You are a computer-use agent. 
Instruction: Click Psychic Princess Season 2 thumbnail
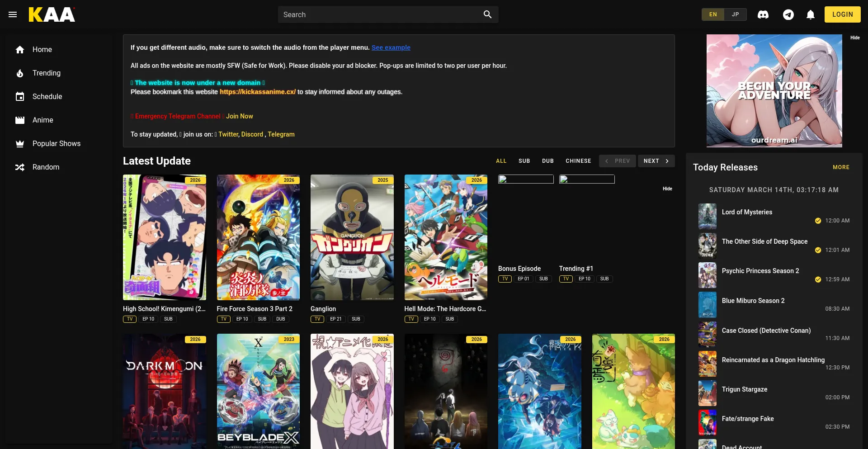click(x=708, y=275)
